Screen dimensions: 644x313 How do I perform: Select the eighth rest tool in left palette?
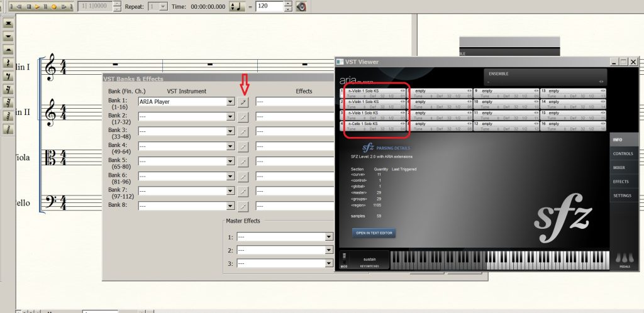click(x=9, y=75)
